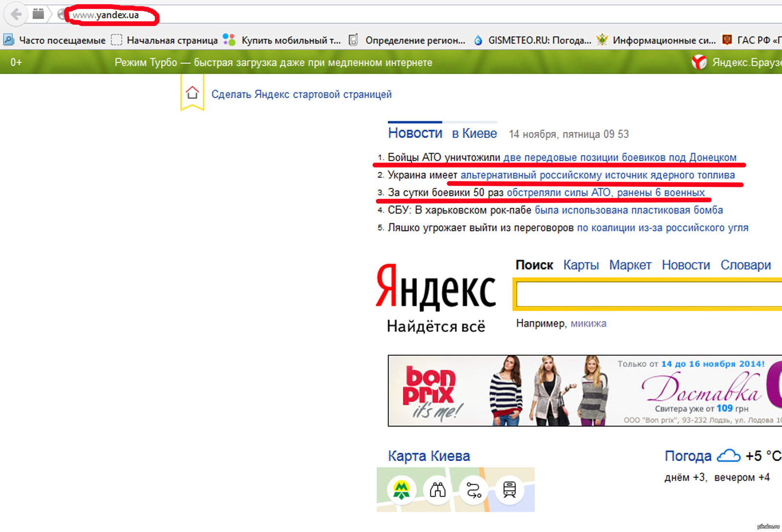Select the Поиск search tab
782x532 pixels.
tap(534, 265)
